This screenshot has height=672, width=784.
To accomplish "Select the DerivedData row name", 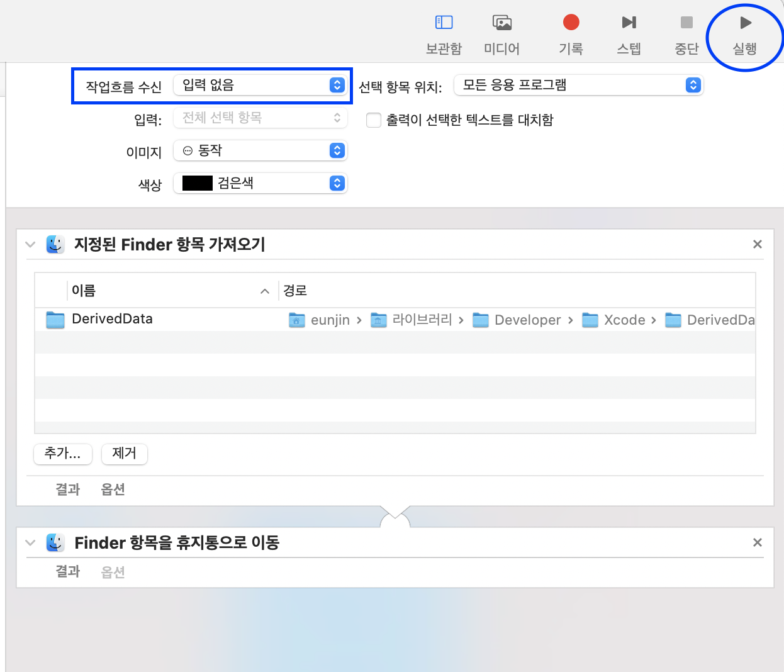I will tap(113, 319).
